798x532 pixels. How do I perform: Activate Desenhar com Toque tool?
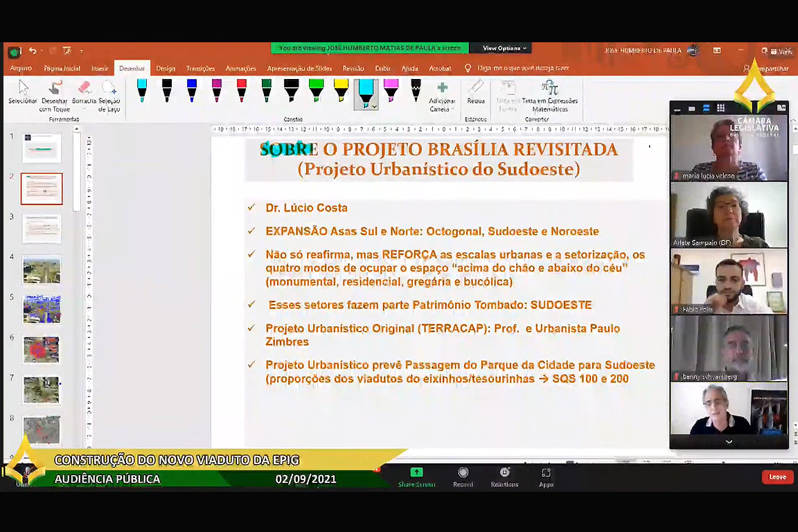click(x=55, y=94)
